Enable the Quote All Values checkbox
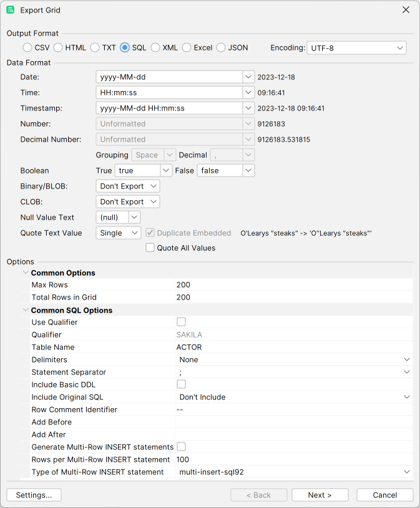420x508 pixels. [x=150, y=247]
